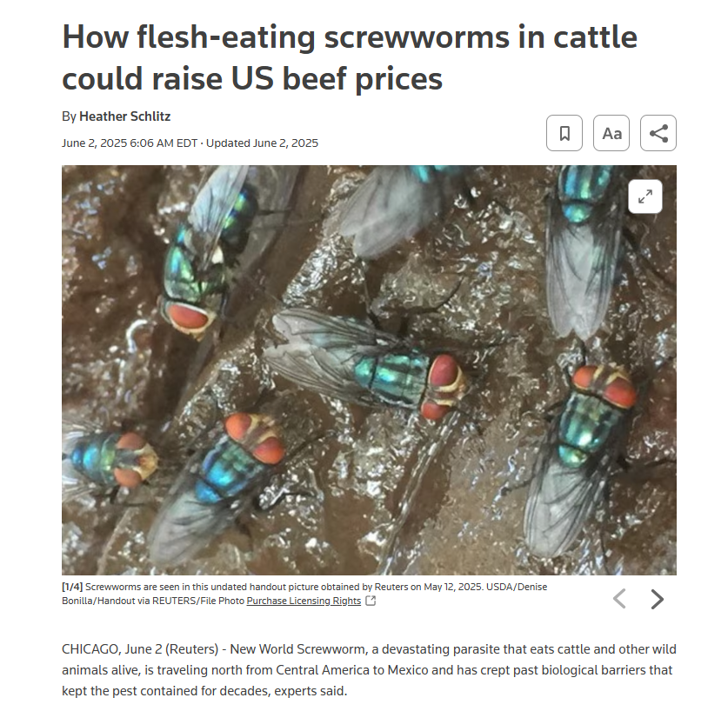The image size is (728, 711).
Task: Click the Updated June 2, 2025 text
Action: click(262, 143)
